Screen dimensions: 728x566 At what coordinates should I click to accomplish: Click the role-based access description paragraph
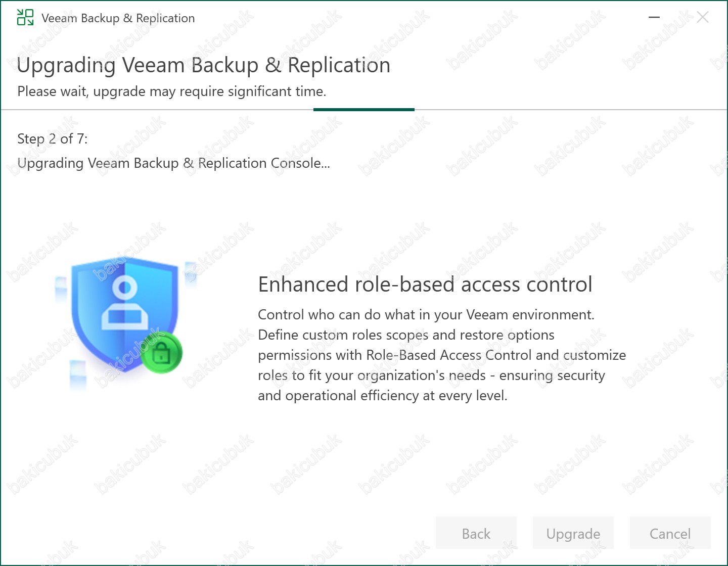[x=441, y=355]
